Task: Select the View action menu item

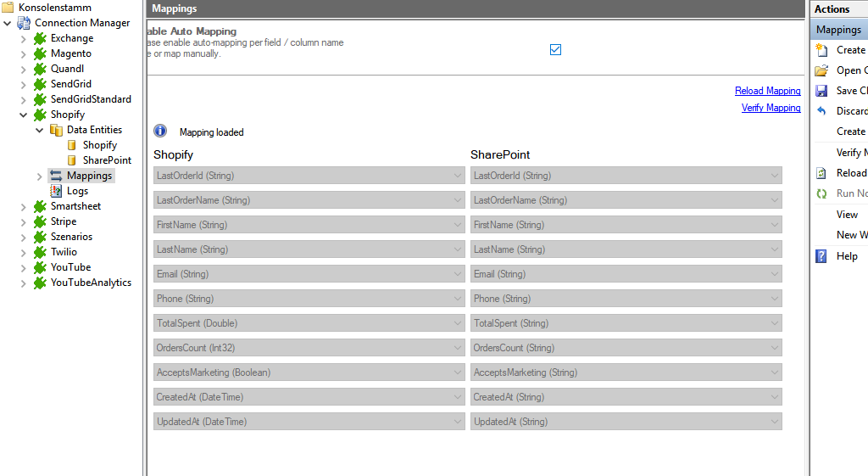Action: 847,215
